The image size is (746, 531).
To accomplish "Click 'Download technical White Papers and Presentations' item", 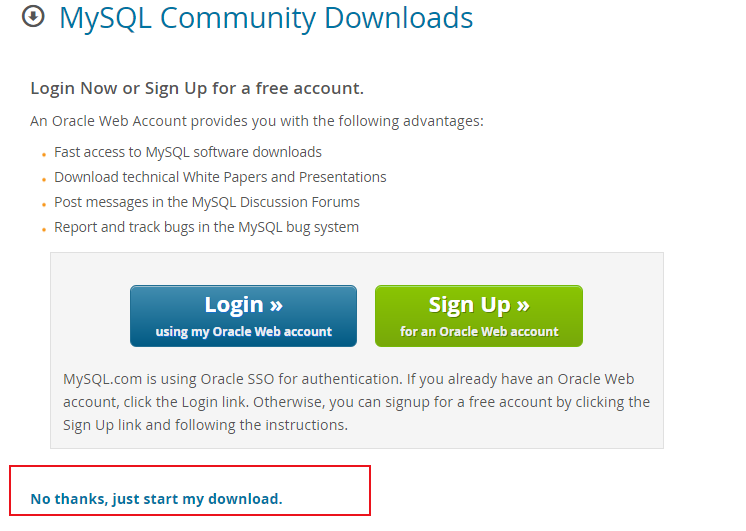I will pos(220,177).
